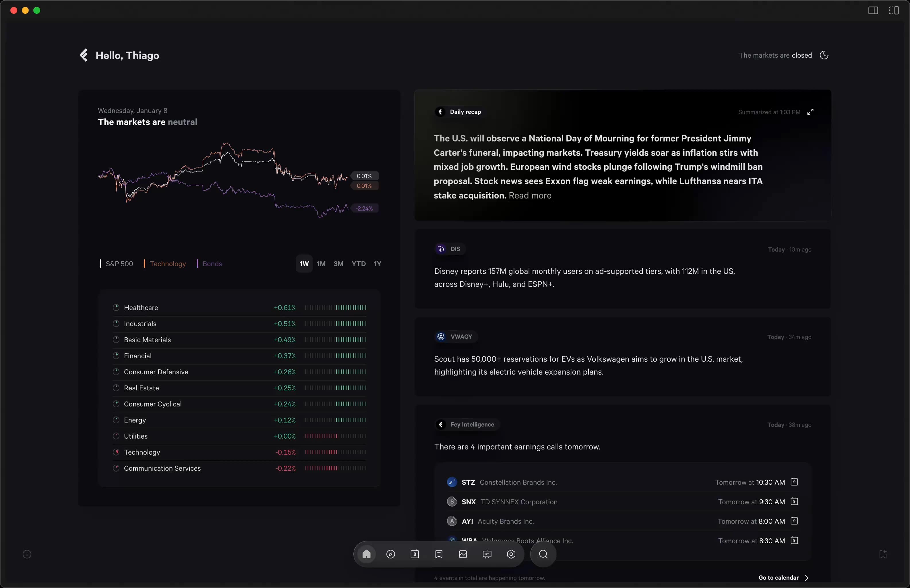Switch the chart to the 1M timeframe
The width and height of the screenshot is (910, 588).
coord(321,264)
